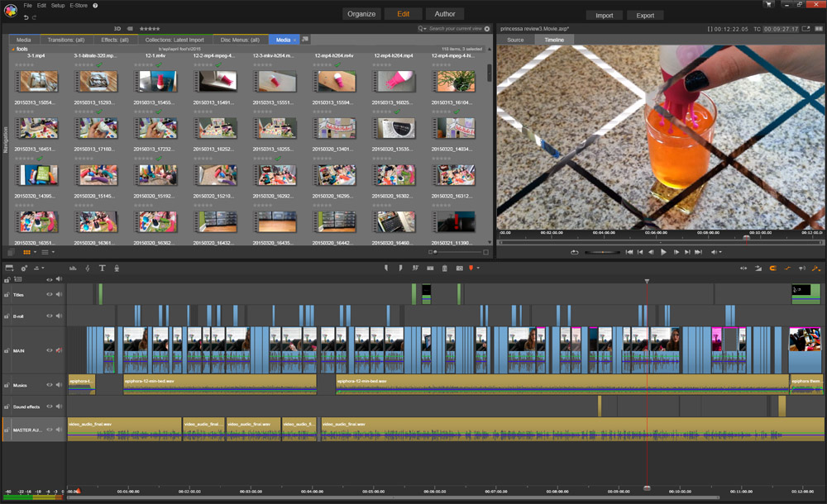This screenshot has height=504, width=827.
Task: Click the shuttle speed slider in player
Action: (x=602, y=253)
